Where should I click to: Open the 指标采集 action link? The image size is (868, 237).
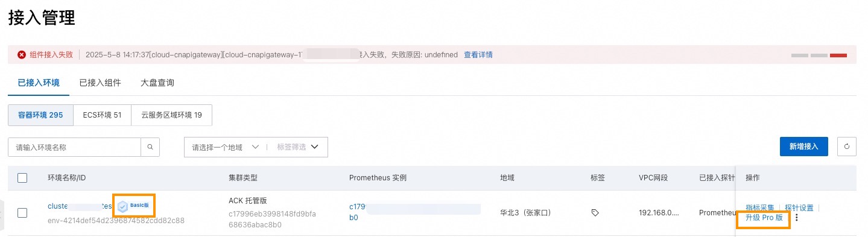tap(760, 207)
